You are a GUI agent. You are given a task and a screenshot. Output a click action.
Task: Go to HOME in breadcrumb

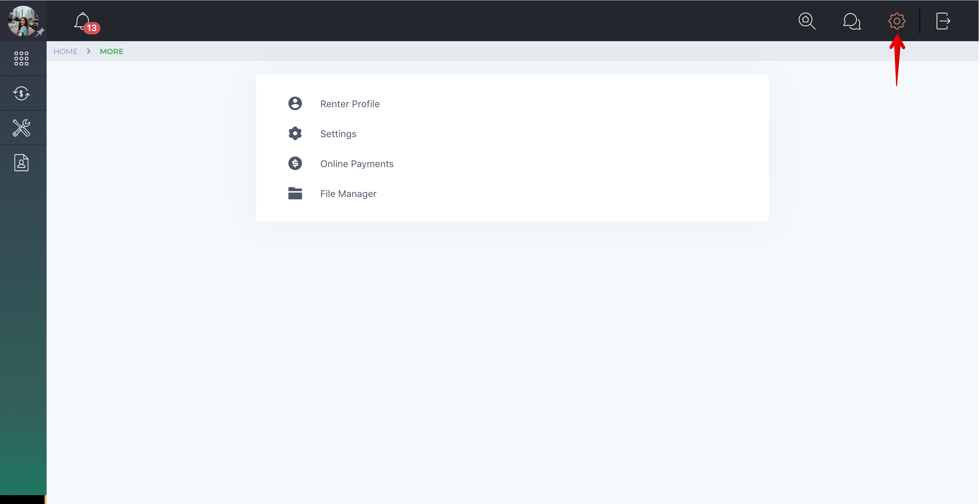[65, 51]
